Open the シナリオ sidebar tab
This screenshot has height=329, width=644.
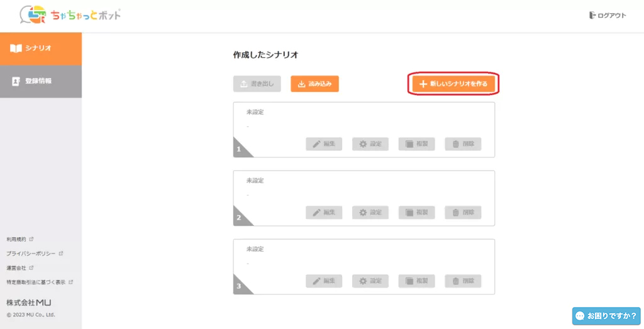coord(41,48)
